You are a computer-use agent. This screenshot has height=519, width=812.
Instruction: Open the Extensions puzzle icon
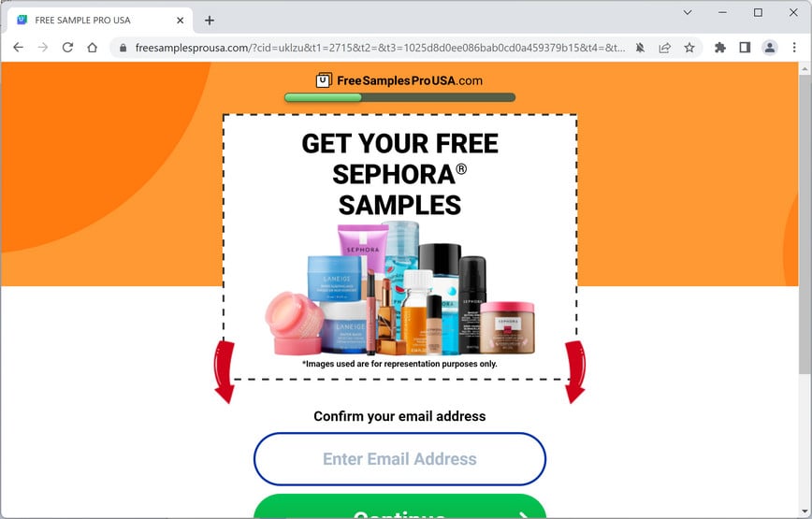coord(719,48)
